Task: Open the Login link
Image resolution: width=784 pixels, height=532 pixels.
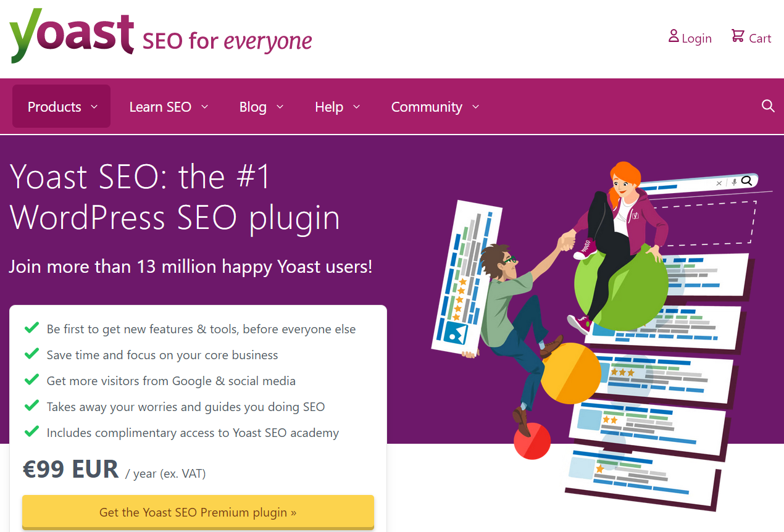Action: [x=690, y=38]
